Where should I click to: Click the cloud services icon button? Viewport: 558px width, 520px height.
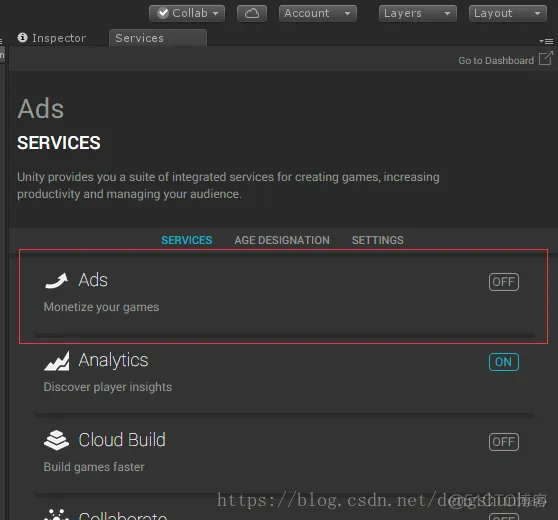click(252, 14)
